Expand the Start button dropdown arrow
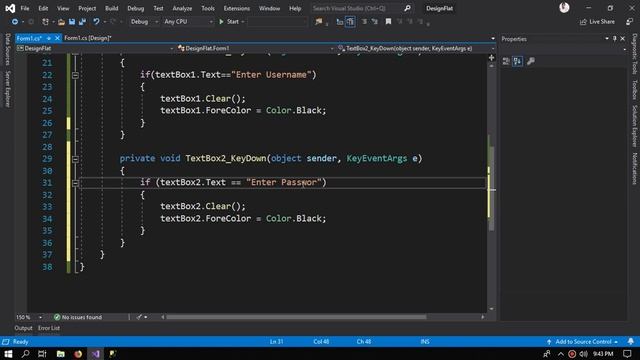This screenshot has width=640, height=360. click(243, 22)
